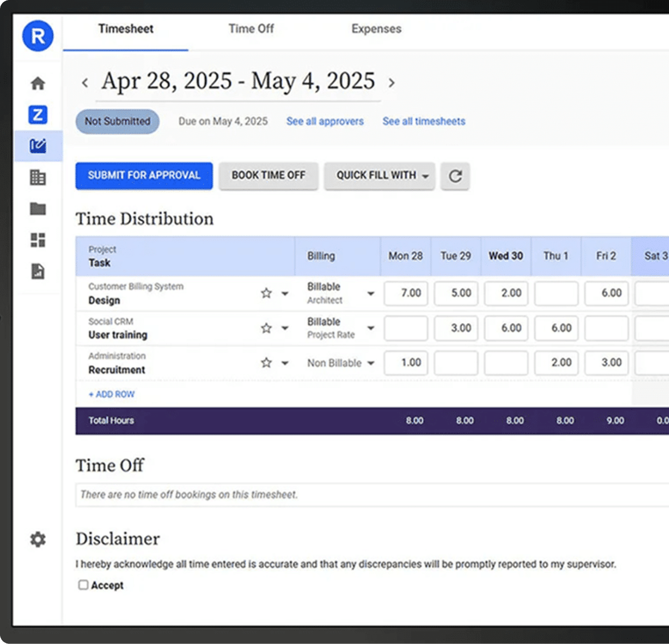Click the Customer Billing System project name

click(136, 286)
